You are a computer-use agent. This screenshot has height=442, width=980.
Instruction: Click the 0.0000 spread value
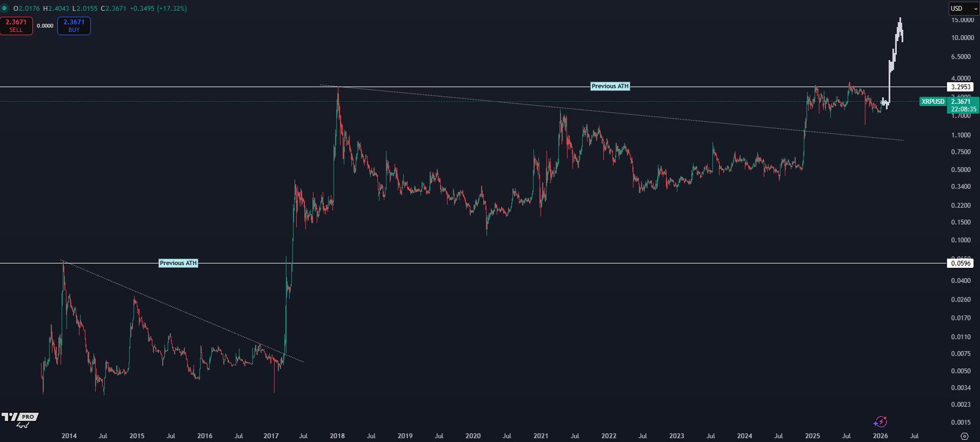point(45,26)
